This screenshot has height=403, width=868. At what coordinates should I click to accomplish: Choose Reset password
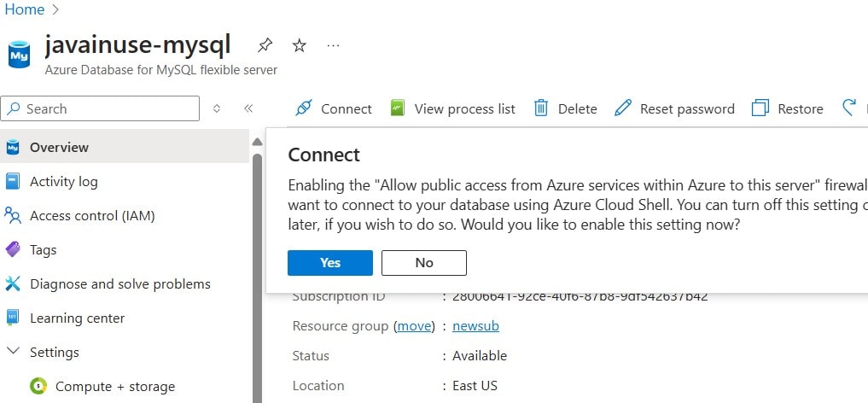click(x=674, y=108)
